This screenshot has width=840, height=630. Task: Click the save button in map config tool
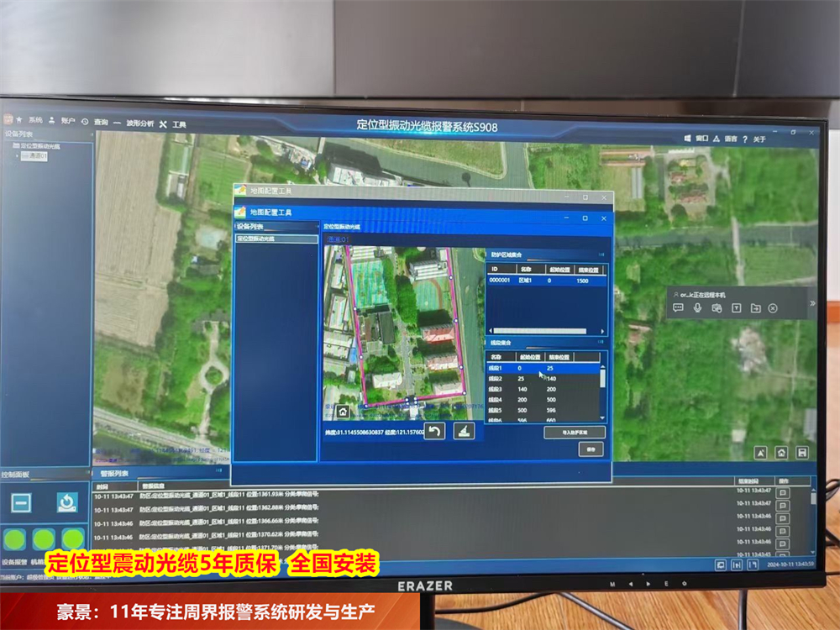(x=590, y=449)
